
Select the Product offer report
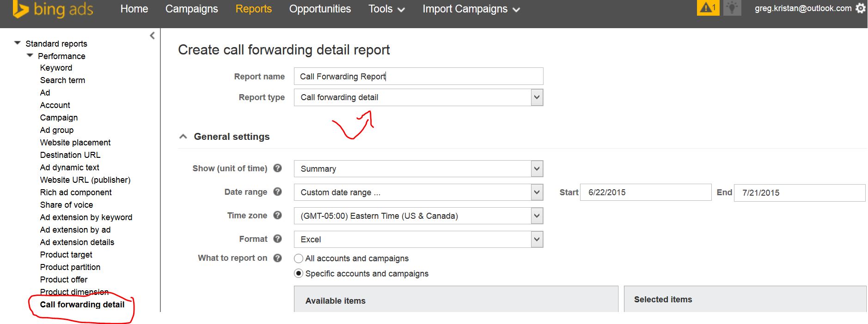pyautogui.click(x=64, y=280)
